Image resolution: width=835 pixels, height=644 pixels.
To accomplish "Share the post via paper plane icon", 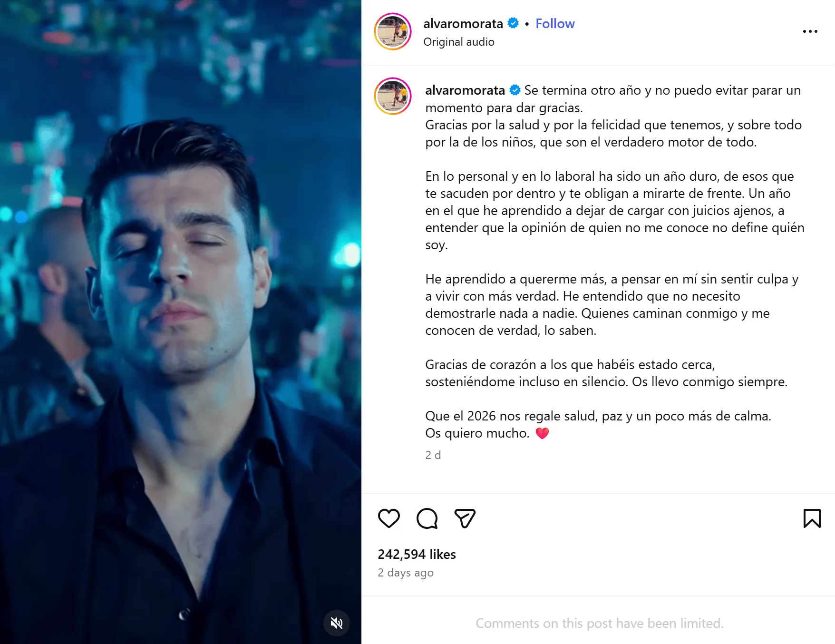I will click(465, 518).
